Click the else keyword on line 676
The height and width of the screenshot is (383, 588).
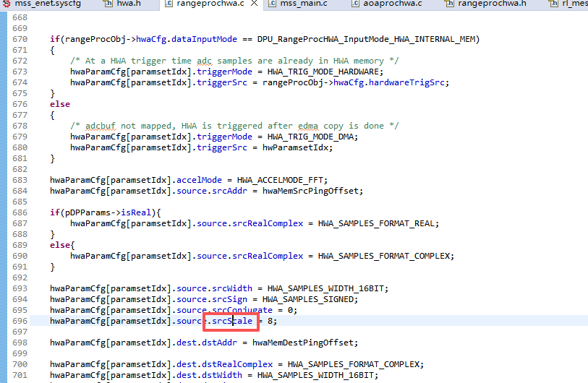click(60, 104)
